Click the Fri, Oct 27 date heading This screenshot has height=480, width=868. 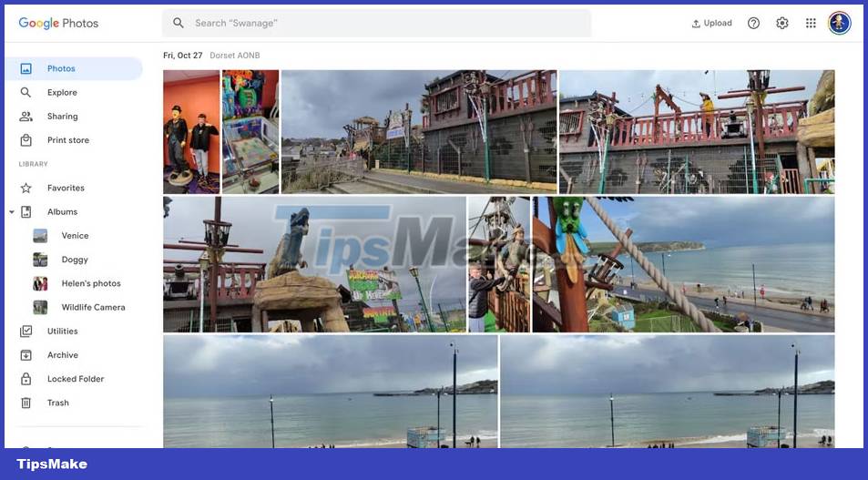click(183, 56)
